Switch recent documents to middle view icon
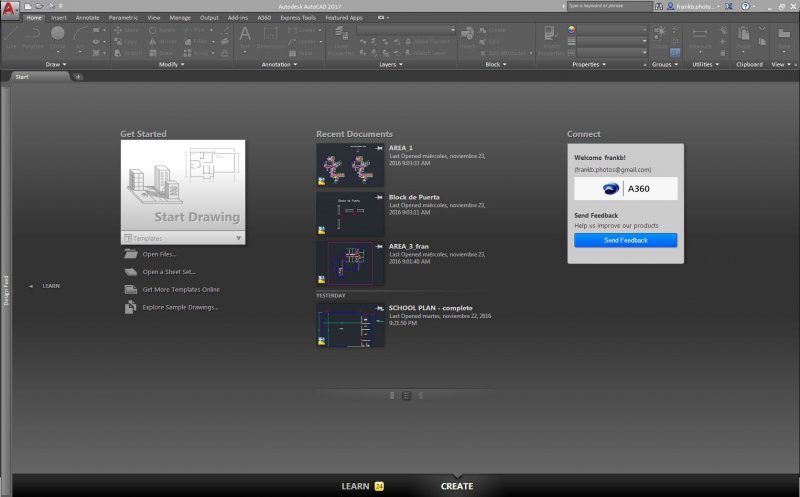The image size is (800, 497). coord(406,396)
